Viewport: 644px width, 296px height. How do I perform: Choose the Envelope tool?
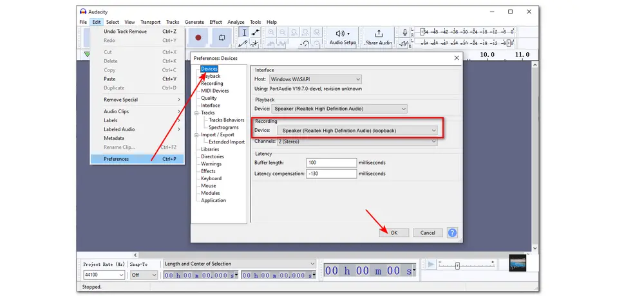point(256,32)
